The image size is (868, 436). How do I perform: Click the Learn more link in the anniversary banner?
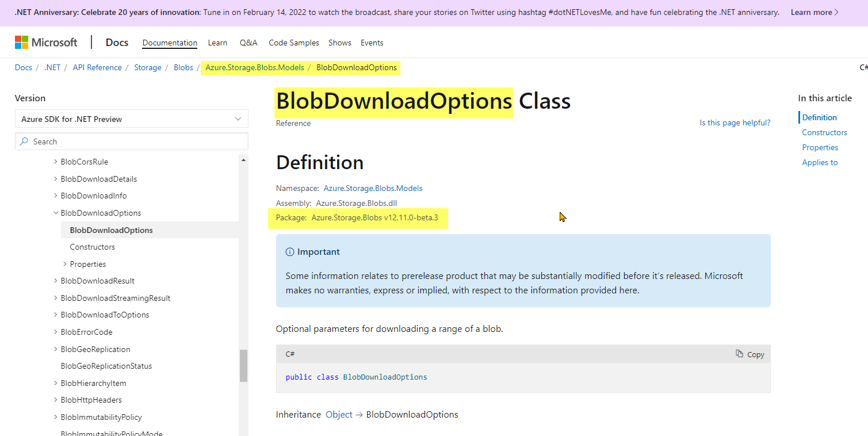click(x=811, y=12)
